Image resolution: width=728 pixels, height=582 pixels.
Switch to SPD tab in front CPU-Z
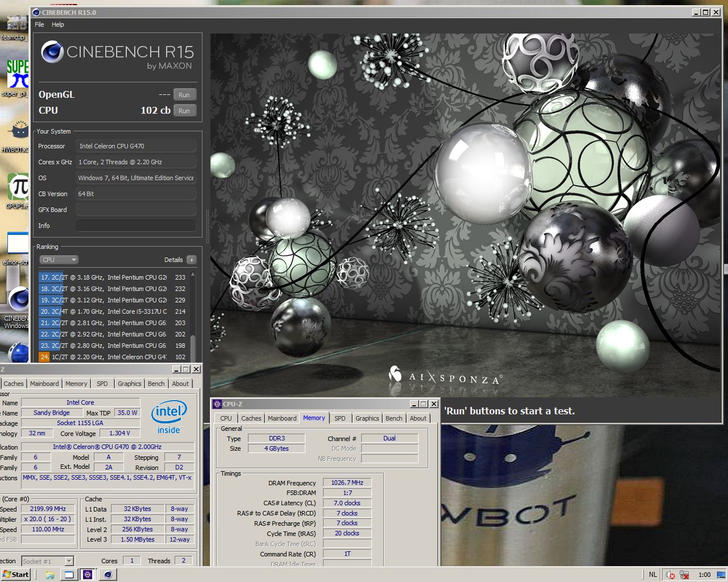pyautogui.click(x=340, y=418)
